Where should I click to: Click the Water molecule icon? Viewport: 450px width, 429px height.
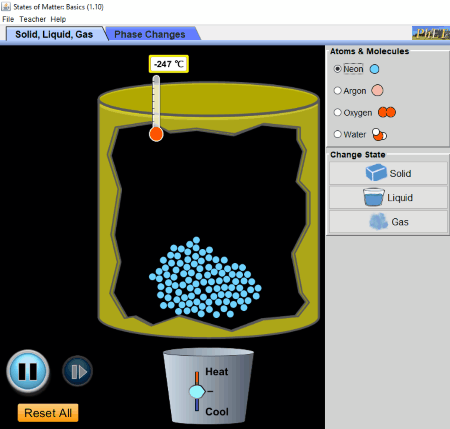click(379, 134)
